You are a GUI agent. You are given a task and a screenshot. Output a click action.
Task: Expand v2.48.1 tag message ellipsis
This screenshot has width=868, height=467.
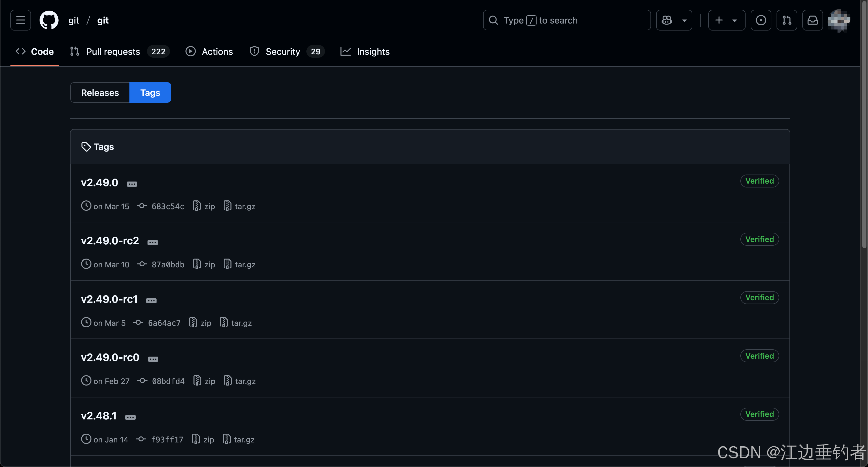130,417
